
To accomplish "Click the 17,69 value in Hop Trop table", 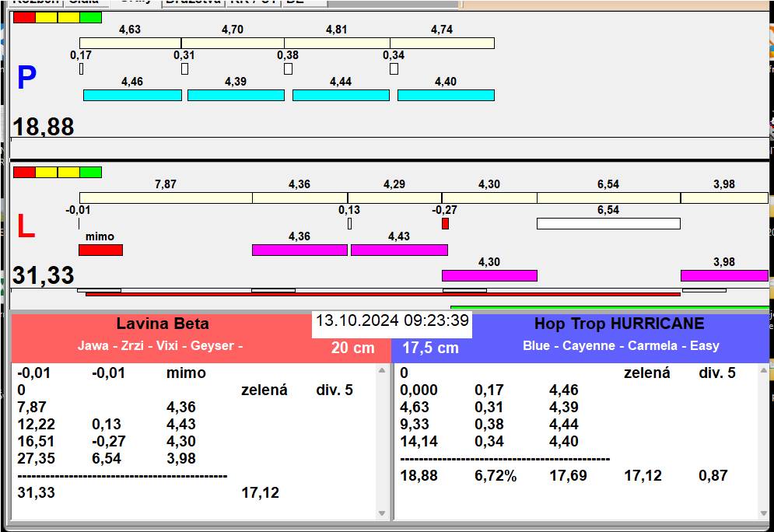I will (x=568, y=476).
